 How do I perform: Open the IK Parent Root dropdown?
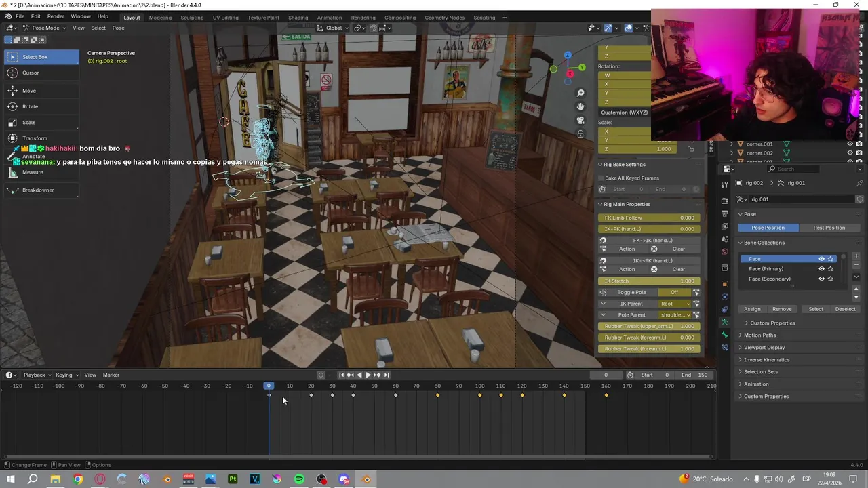pyautogui.click(x=675, y=304)
